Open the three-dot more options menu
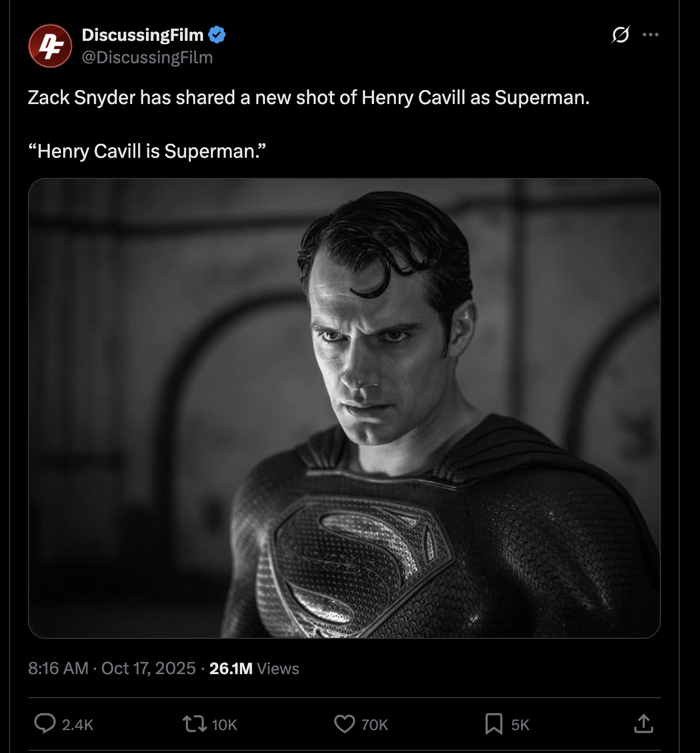Image resolution: width=700 pixels, height=753 pixels. click(650, 35)
